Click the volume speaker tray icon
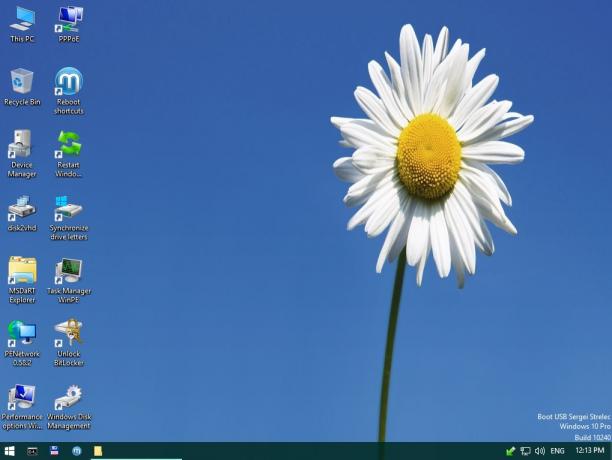Screen dimensions: 612x460 [x=540, y=451]
